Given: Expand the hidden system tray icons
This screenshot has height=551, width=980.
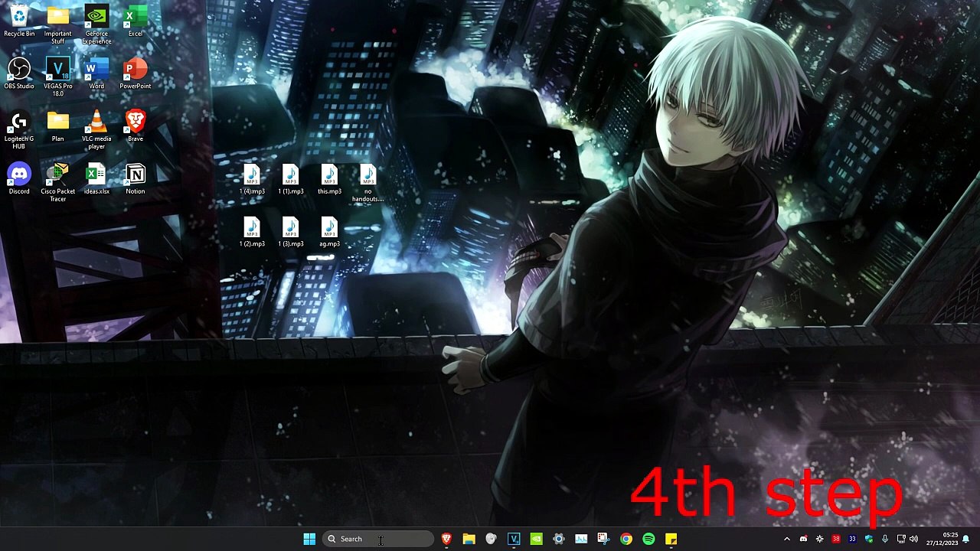Looking at the screenshot, I should (x=787, y=539).
